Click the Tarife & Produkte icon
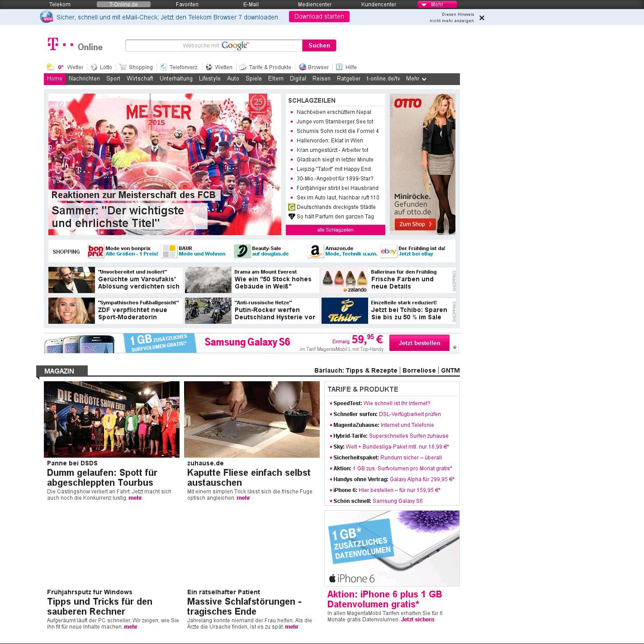This screenshot has height=644, width=644. click(243, 67)
